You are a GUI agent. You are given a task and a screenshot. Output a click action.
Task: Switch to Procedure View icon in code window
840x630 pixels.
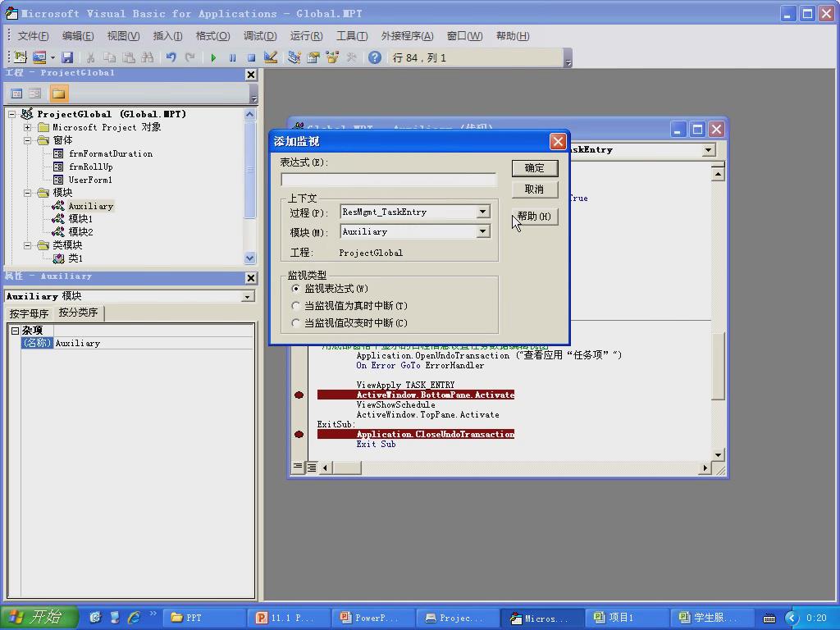(298, 467)
